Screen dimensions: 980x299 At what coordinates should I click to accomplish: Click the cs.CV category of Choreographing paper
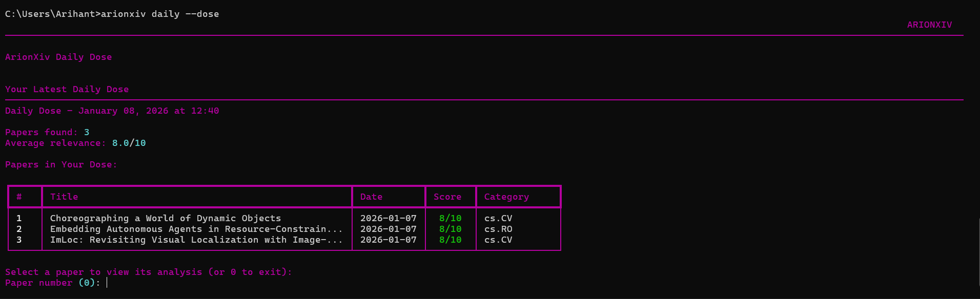pyautogui.click(x=498, y=218)
